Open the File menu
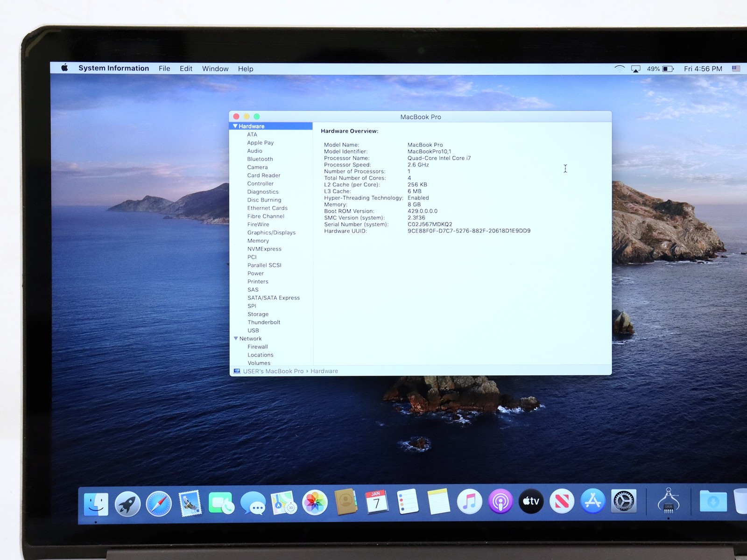Viewport: 747px width, 560px height. (164, 68)
